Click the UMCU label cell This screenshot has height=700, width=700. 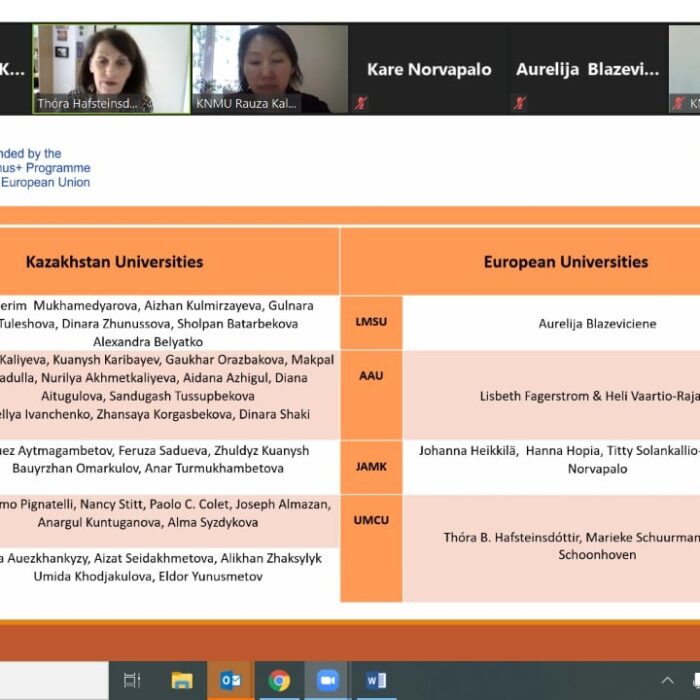[x=371, y=520]
